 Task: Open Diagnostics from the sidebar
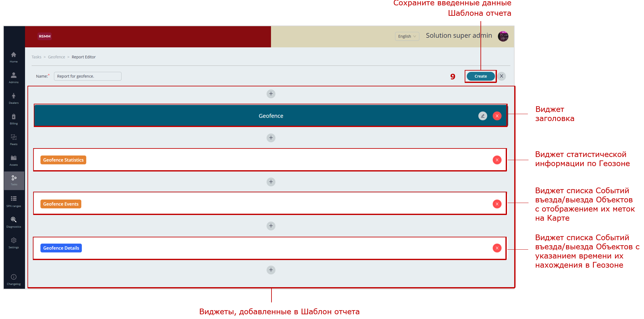tap(14, 222)
